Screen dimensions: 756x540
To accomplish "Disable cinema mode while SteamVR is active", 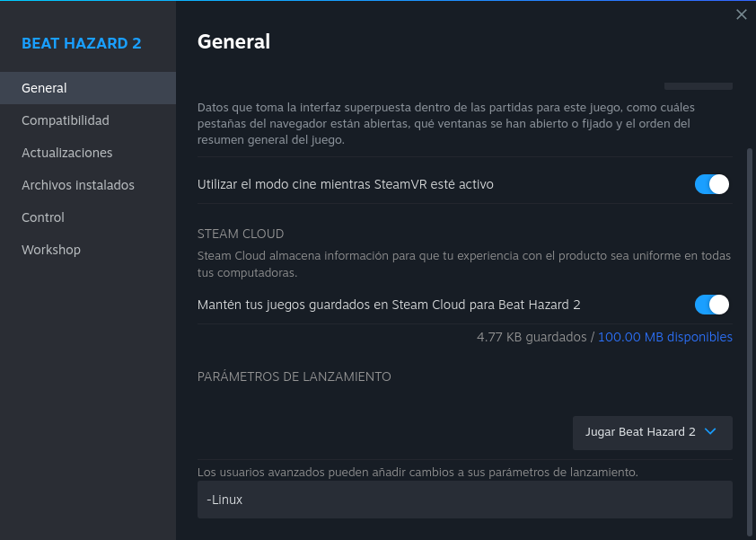I will 711,184.
